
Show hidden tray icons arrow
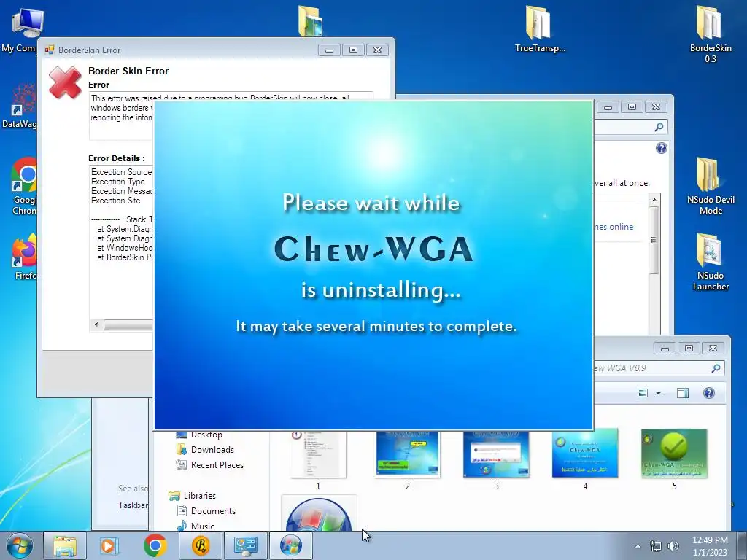click(x=638, y=546)
